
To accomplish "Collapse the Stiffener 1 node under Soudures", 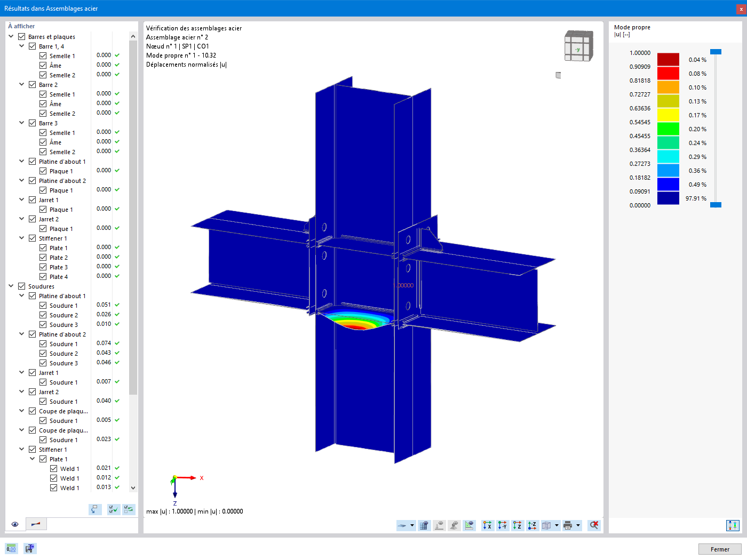I will tap(22, 450).
